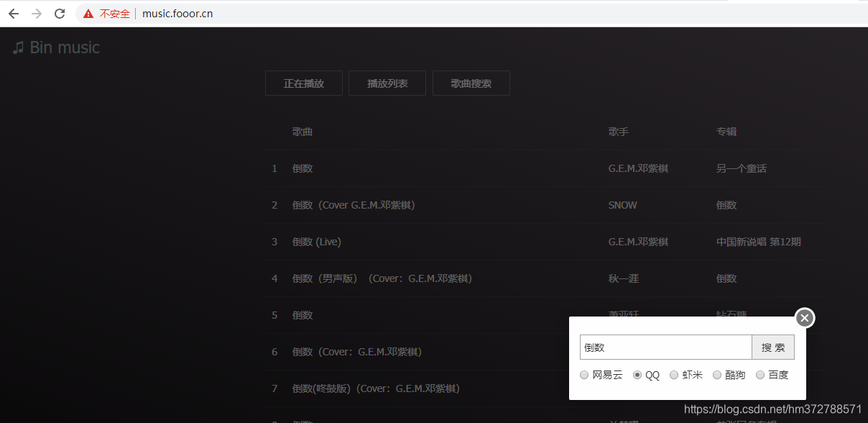
Task: Click the 专辑 column header
Action: [726, 132]
